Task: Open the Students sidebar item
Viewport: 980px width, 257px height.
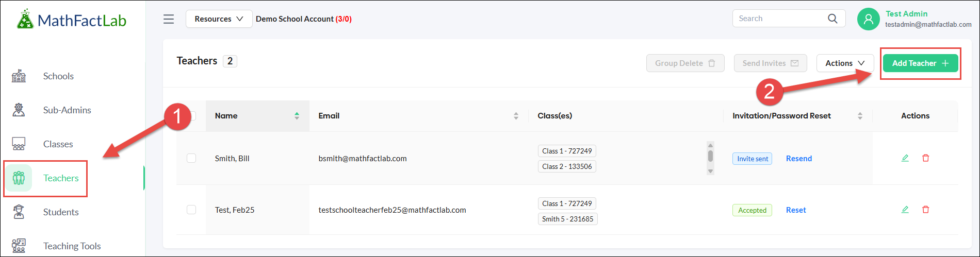Action: click(61, 212)
